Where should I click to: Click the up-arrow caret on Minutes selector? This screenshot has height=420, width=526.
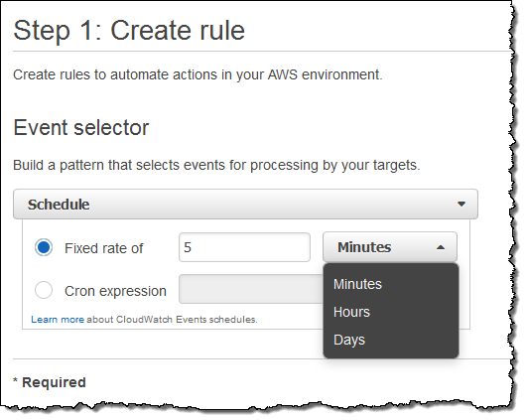[441, 247]
